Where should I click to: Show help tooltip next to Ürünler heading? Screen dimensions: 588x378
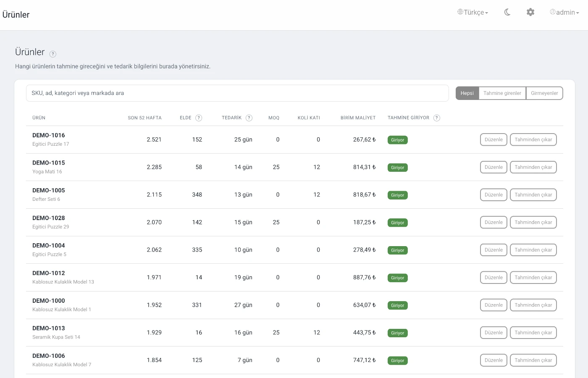pyautogui.click(x=53, y=54)
